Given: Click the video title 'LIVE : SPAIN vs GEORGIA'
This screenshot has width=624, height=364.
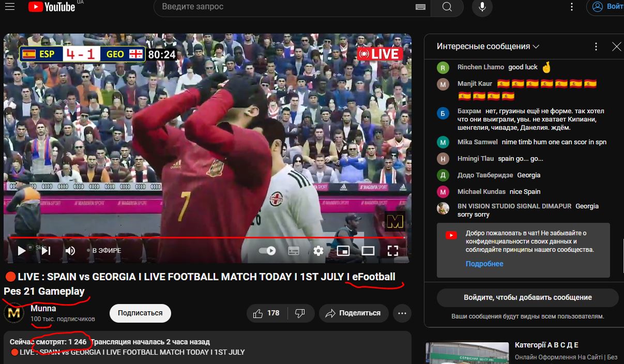Looking at the screenshot, I should coord(200,284).
